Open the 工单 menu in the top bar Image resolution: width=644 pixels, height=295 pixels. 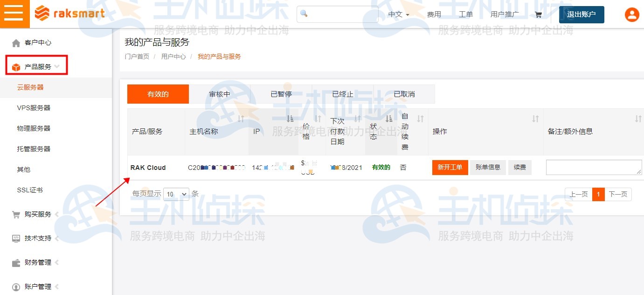(x=465, y=14)
